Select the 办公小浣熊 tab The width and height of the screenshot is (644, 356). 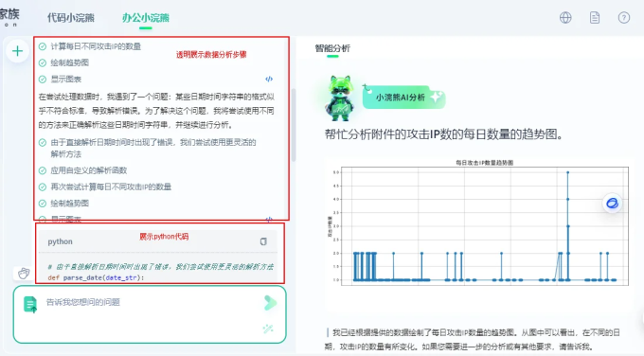point(146,18)
